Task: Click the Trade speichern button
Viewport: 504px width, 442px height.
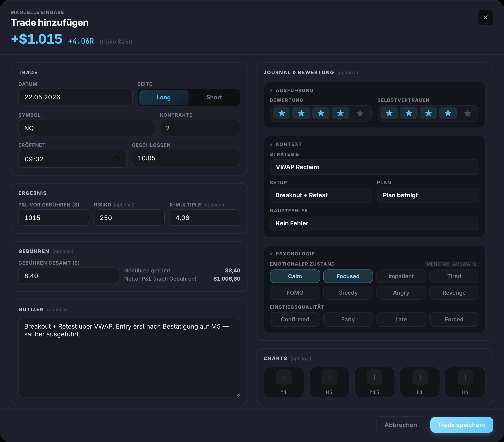Action: [x=461, y=425]
